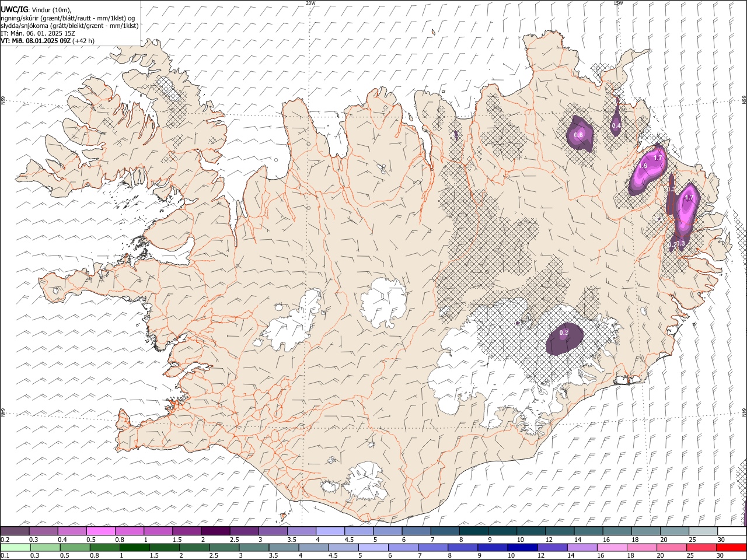Pick the bright red rain swatch labeled 30
Screen dimensions: 747x560
[731, 547]
